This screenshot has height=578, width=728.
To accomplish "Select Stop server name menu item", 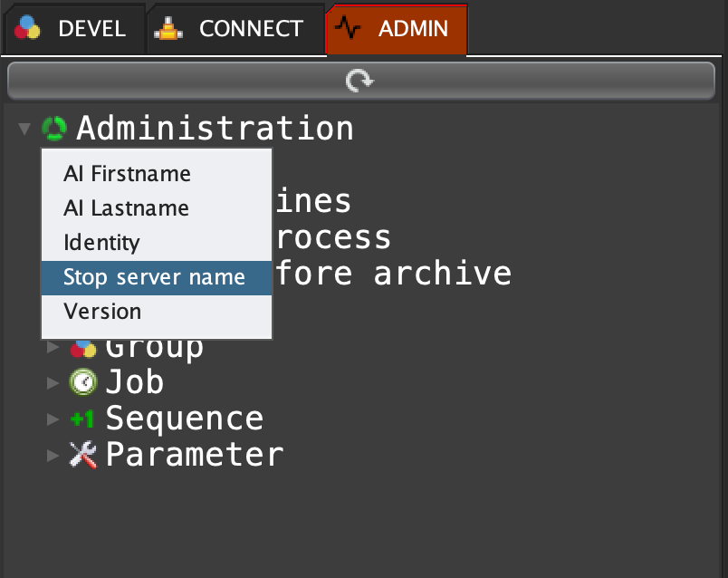I will click(154, 277).
